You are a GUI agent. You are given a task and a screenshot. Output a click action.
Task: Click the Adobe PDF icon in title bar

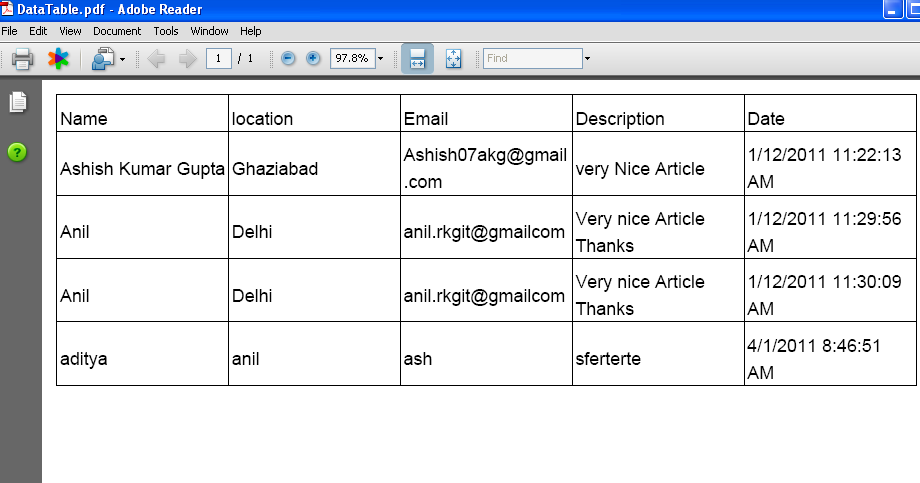pyautogui.click(x=7, y=9)
